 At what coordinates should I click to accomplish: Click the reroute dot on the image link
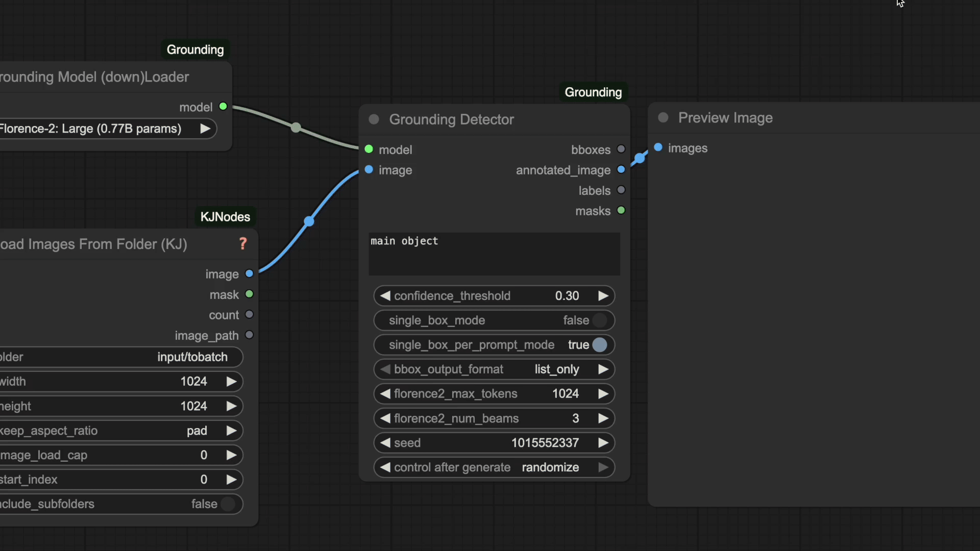click(x=309, y=221)
